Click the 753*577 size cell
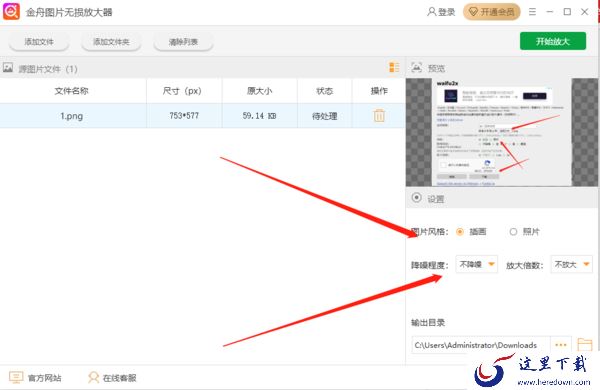 point(184,116)
